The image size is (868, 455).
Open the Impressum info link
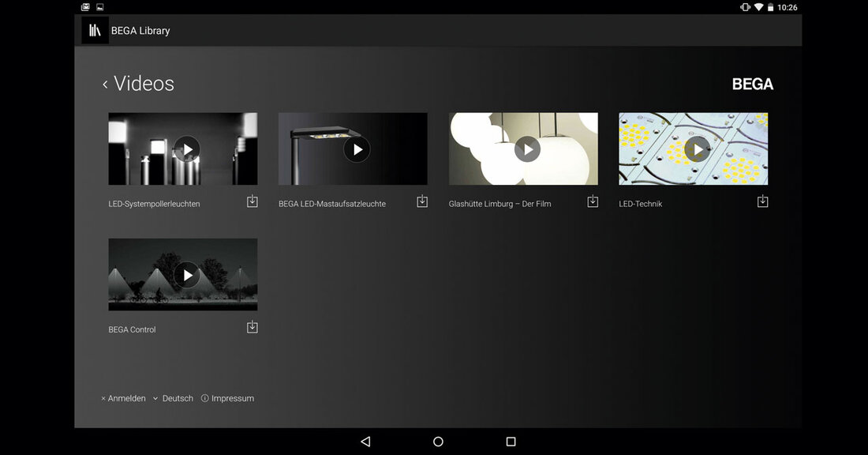(227, 398)
